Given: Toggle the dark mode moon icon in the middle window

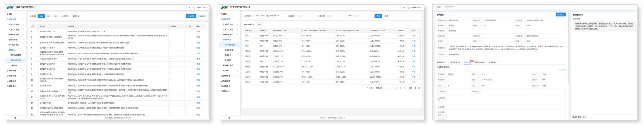Looking at the screenshot, I should (x=404, y=7).
